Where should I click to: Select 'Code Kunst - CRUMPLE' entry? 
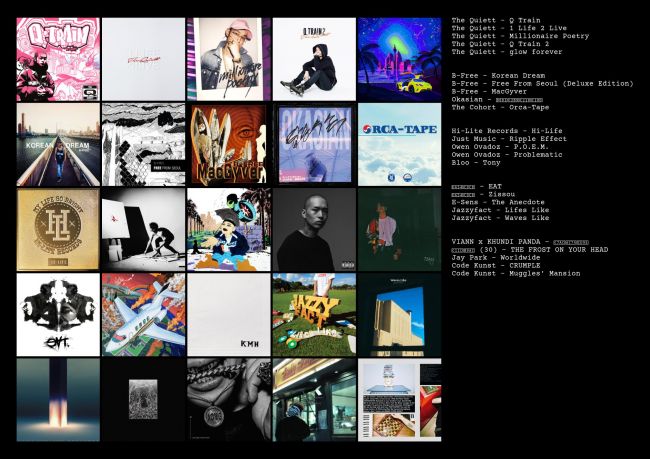[x=496, y=265]
